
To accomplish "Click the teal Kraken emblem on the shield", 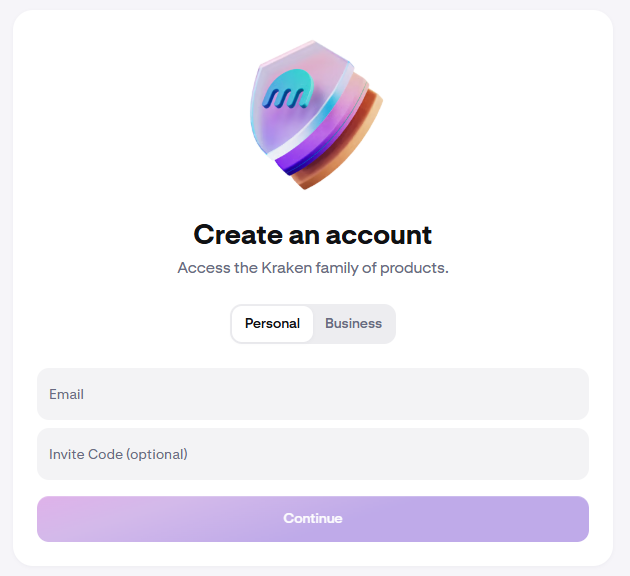I will pos(289,92).
